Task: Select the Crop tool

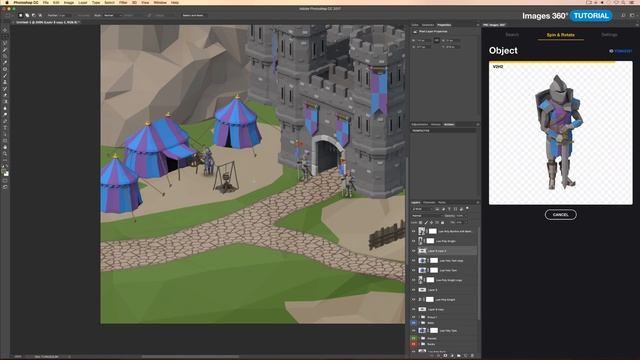Action: click(5, 56)
